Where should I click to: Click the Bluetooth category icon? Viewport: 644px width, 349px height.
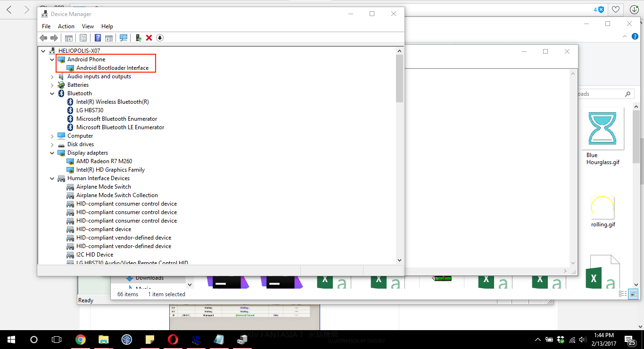coord(61,93)
